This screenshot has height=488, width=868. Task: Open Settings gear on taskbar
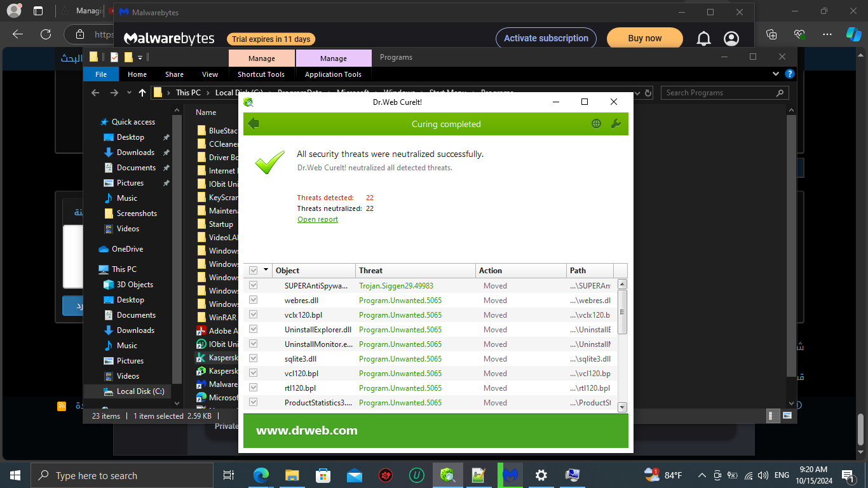[x=541, y=475]
